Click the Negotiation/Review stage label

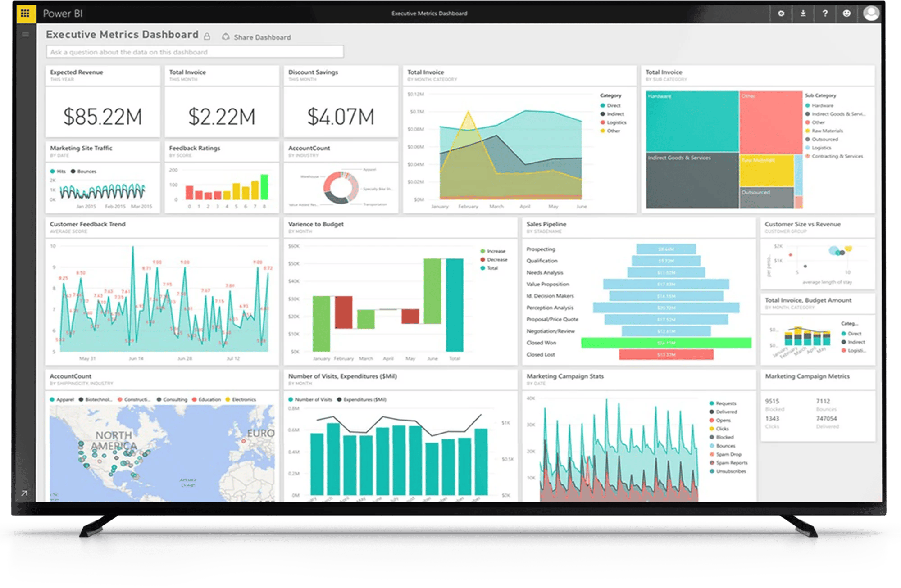(x=551, y=331)
